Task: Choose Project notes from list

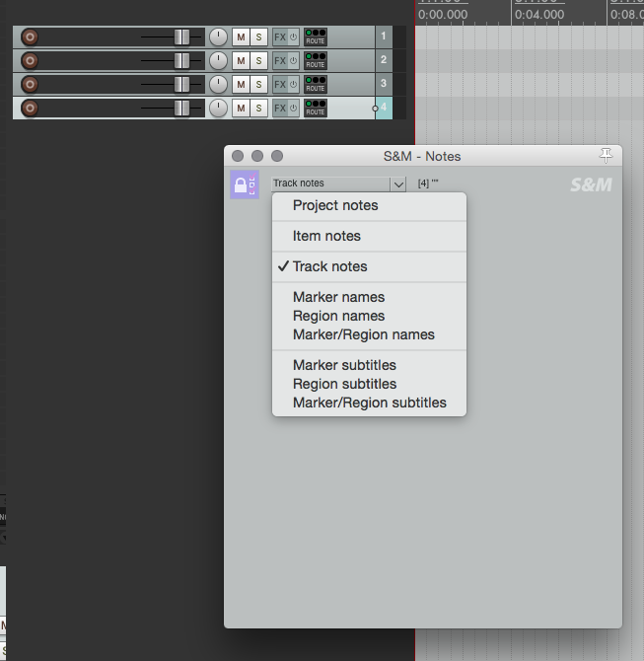Action: coord(369,206)
